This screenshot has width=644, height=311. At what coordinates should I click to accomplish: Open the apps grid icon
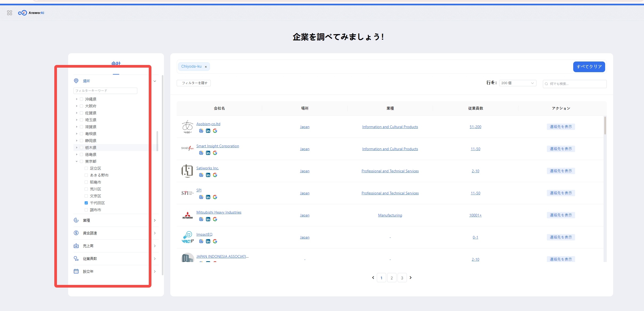pyautogui.click(x=10, y=13)
